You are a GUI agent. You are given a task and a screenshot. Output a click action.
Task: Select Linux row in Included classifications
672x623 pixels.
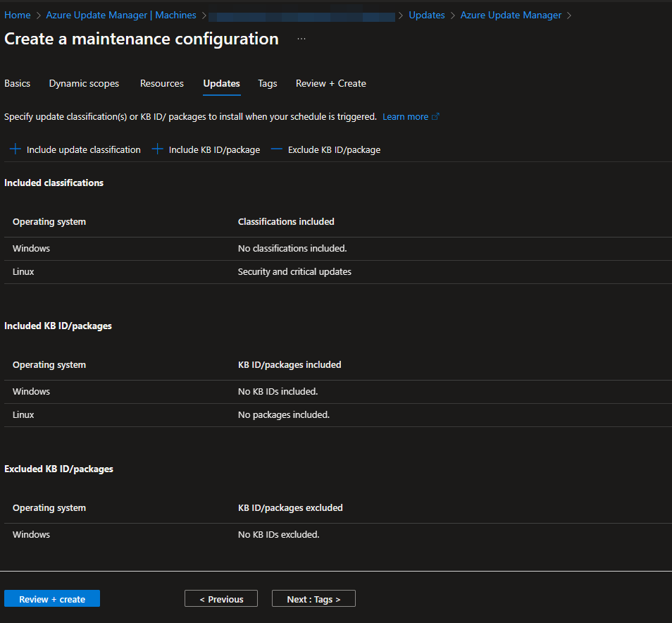(x=337, y=272)
